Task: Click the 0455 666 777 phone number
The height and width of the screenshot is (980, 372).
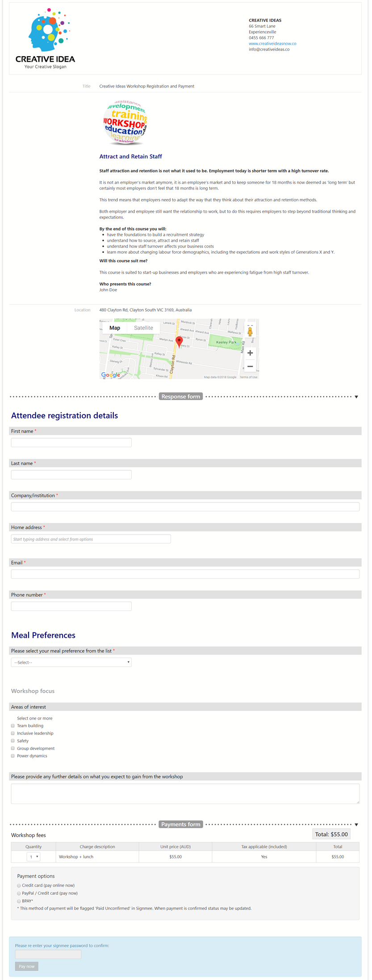Action: (261, 38)
